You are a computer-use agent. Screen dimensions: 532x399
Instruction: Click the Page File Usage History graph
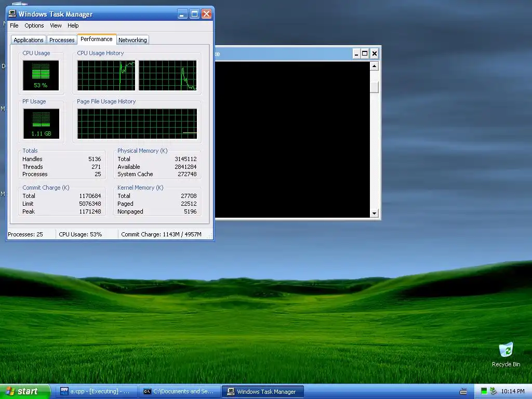click(x=137, y=124)
